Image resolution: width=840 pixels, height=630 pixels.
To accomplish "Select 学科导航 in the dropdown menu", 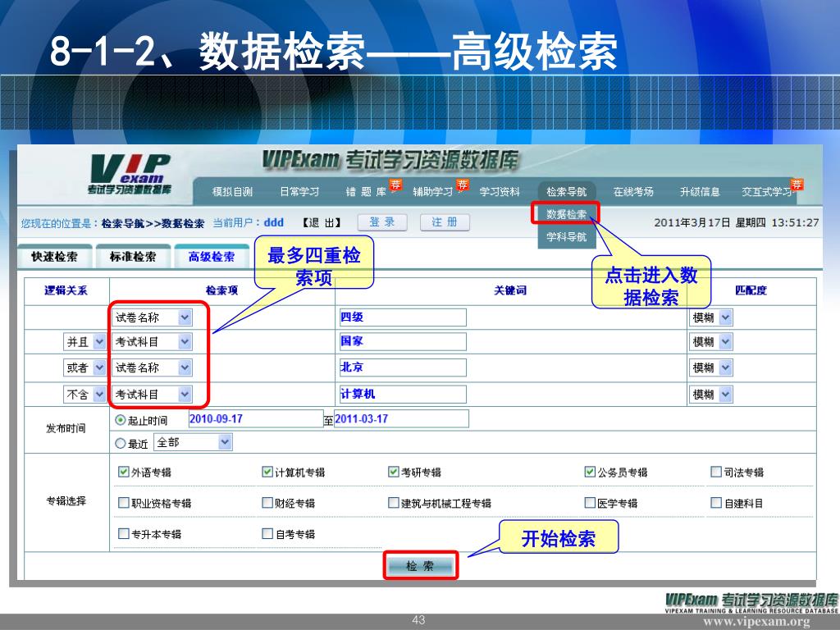I will 566,237.
